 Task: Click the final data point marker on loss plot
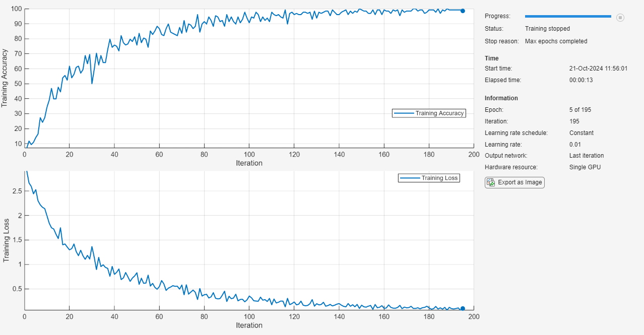[463, 308]
